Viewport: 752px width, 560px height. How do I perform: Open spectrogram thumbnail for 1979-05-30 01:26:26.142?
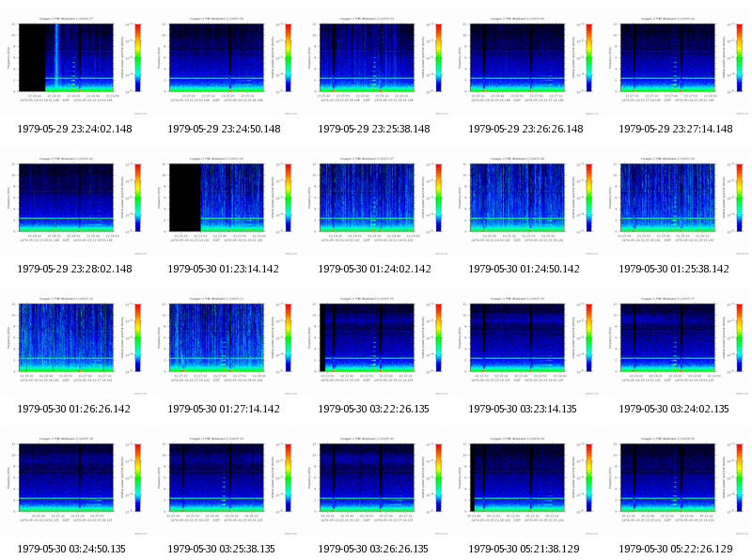[x=74, y=343]
